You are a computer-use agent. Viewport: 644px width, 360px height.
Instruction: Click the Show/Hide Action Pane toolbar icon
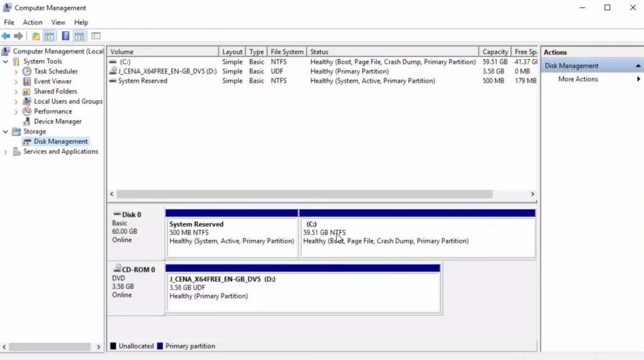tap(79, 36)
